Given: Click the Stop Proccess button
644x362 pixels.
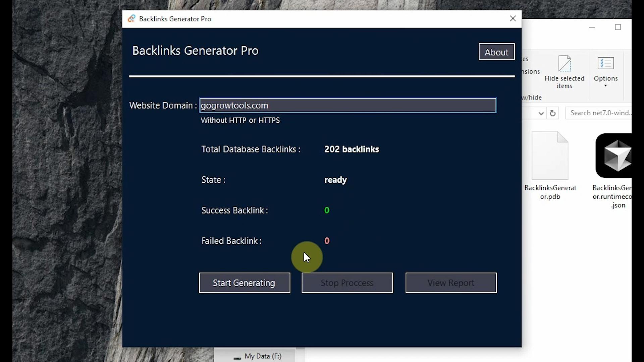Looking at the screenshot, I should click(347, 283).
